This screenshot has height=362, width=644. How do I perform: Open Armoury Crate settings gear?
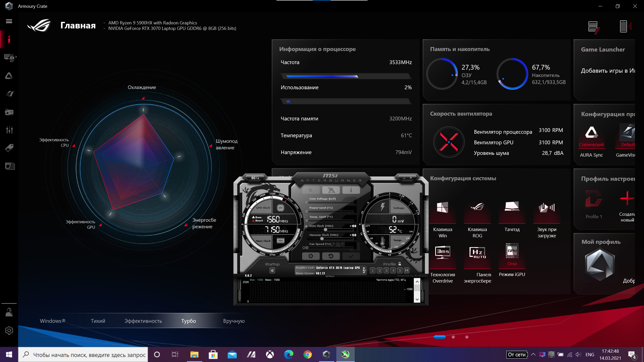tap(9, 330)
